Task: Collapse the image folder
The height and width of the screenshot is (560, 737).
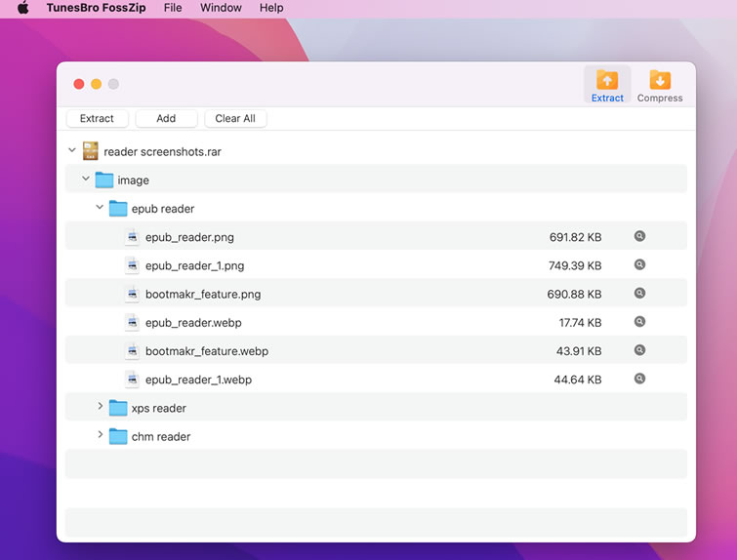Action: tap(86, 179)
